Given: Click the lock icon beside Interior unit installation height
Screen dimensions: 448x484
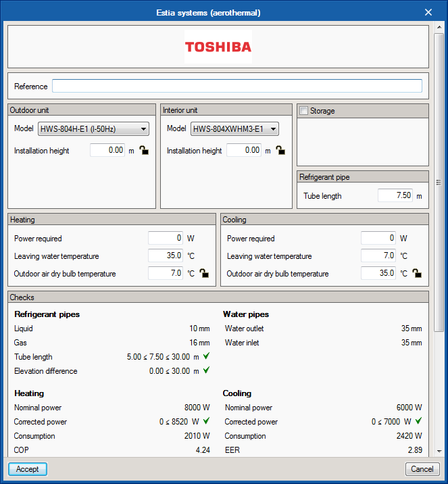Looking at the screenshot, I should point(280,150).
